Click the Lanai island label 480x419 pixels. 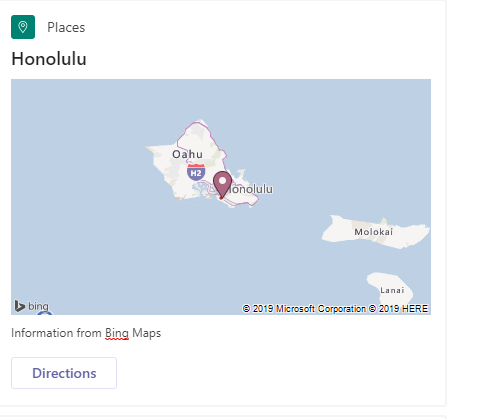click(392, 290)
